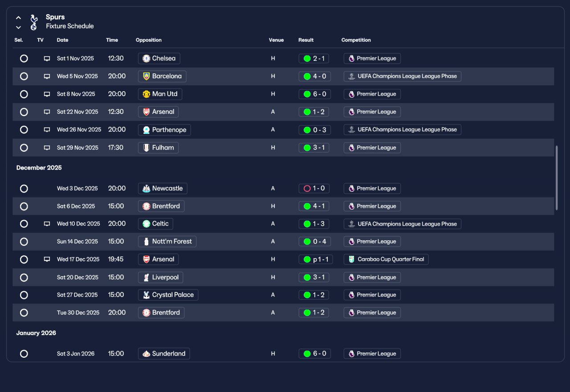Open Premier League link in Liverpool row
The image size is (570, 392).
(372, 277)
